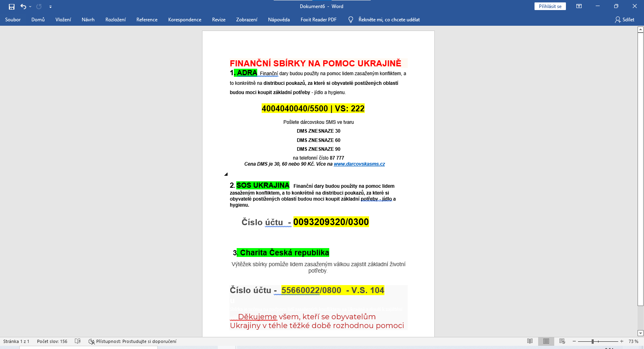Collapse the section triangle before SOS UKRAJINA
The image size is (644, 349).
pos(226,174)
